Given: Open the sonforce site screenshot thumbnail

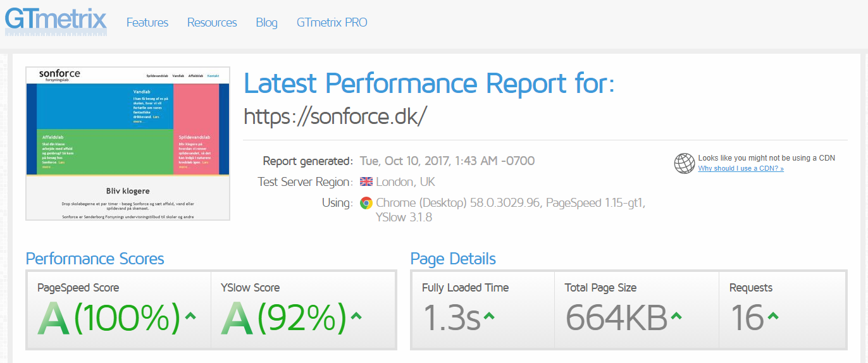Looking at the screenshot, I should point(128,144).
